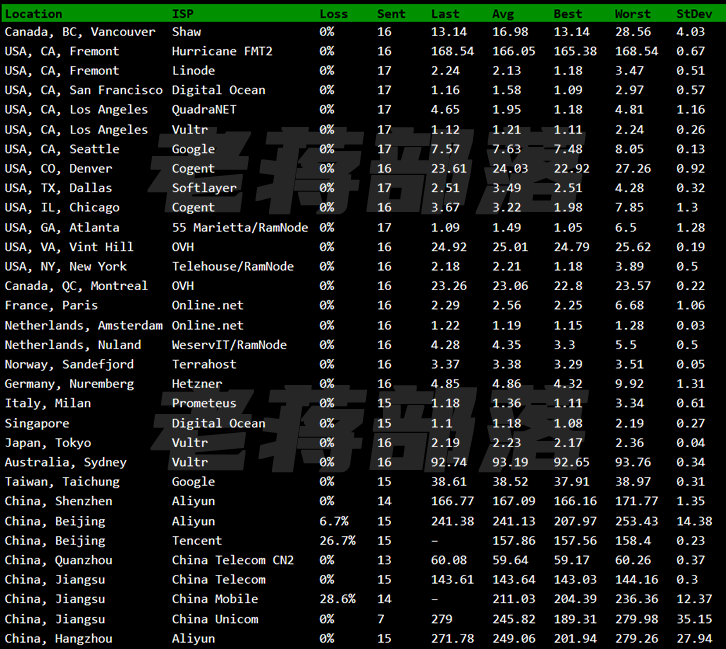
Task: Click 'Terrahost' ISP entry
Action: click(204, 365)
